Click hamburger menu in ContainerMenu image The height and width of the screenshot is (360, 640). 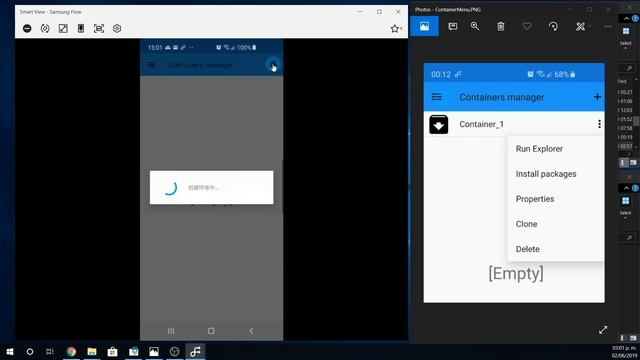click(437, 97)
